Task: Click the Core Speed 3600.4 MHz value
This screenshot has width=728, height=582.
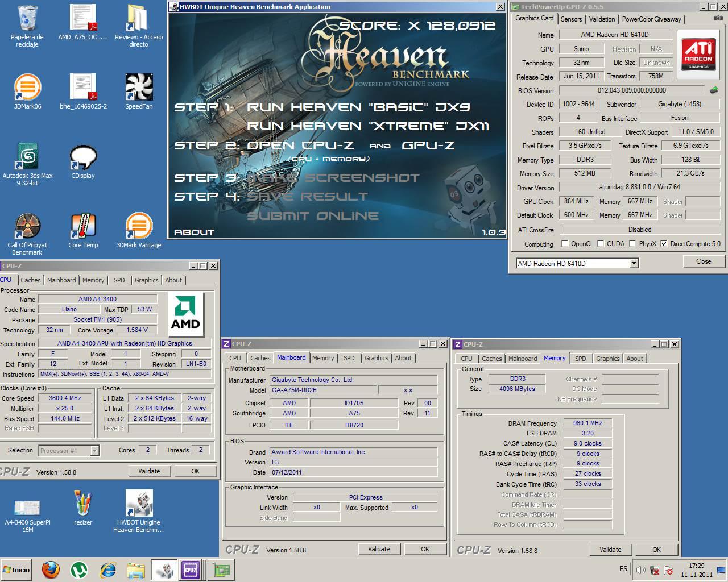Action: click(65, 398)
